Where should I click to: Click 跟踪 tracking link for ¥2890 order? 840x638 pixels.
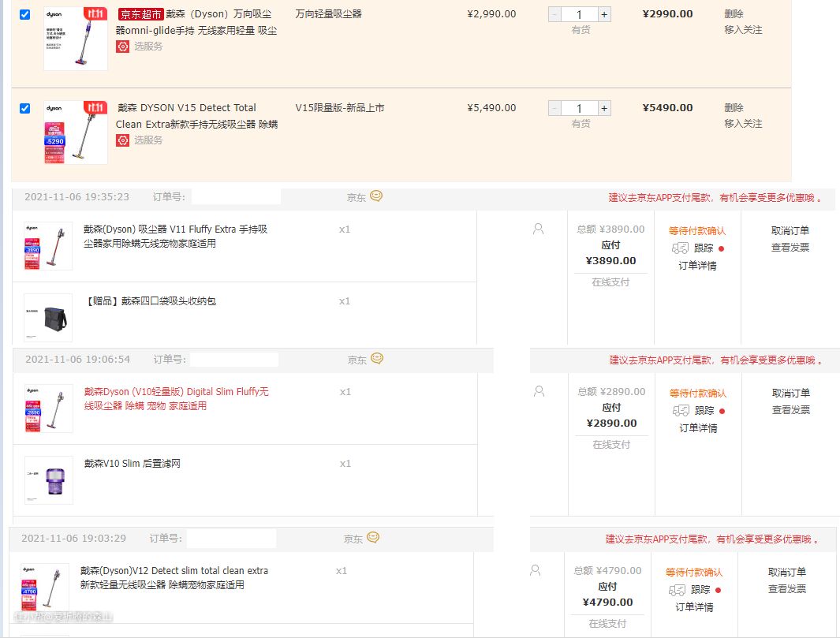(704, 410)
